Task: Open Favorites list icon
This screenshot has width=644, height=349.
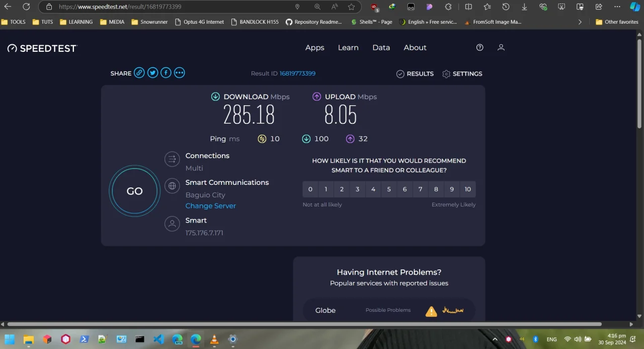Action: (x=487, y=7)
